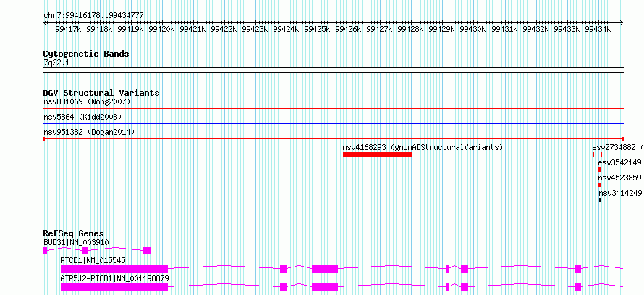This screenshot has height=295, width=644.
Task: Select the 99432k scale label
Action: click(535, 29)
